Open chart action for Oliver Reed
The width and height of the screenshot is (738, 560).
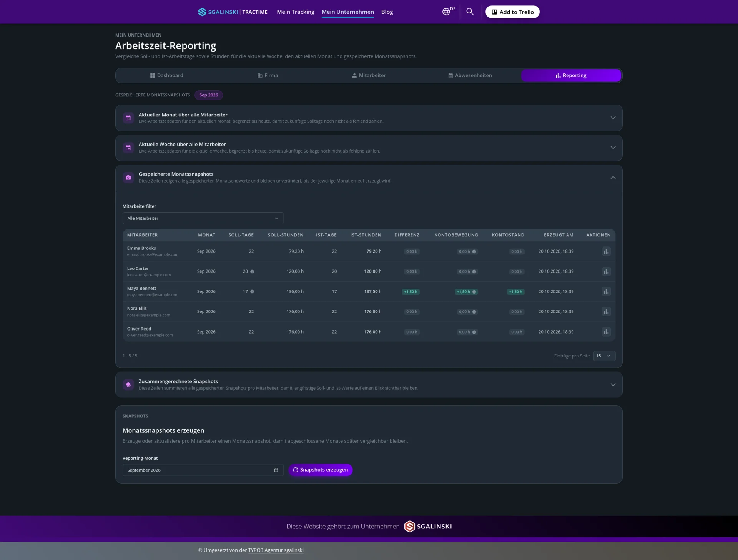(x=606, y=332)
